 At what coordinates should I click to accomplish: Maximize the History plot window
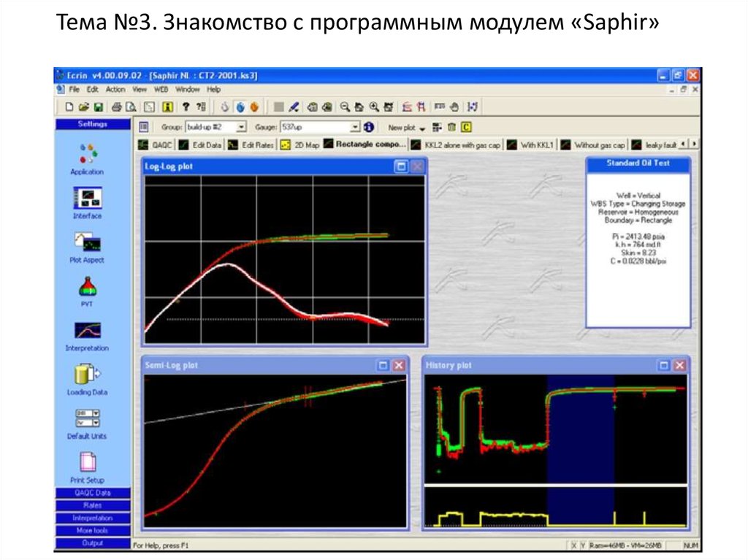pyautogui.click(x=663, y=365)
